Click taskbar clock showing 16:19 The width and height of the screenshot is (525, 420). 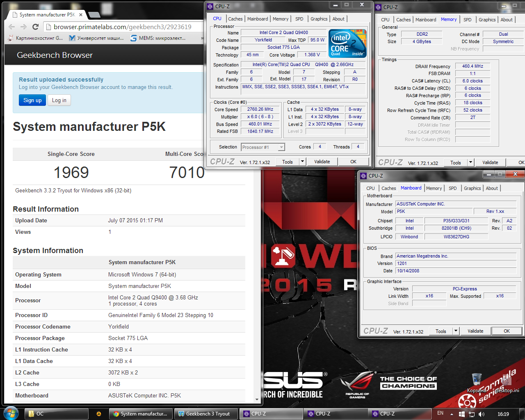click(503, 414)
